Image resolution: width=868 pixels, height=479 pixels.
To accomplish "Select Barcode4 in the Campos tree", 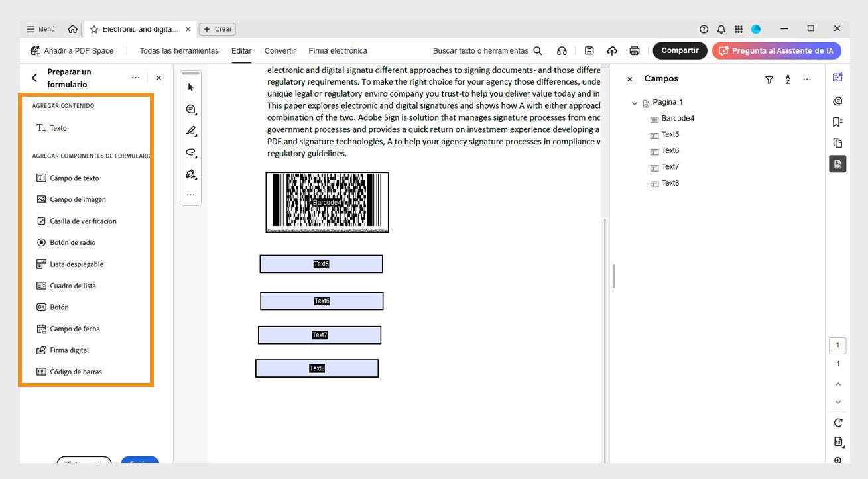I will [x=672, y=119].
